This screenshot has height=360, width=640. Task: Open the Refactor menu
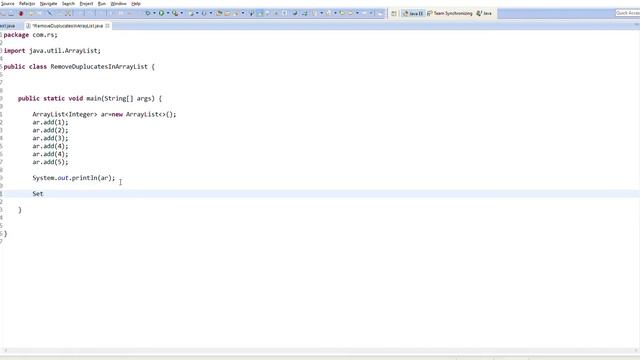(x=27, y=4)
